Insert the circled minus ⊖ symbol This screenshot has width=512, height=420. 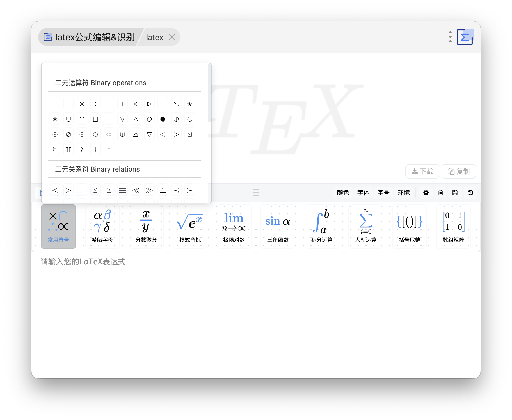coord(190,119)
